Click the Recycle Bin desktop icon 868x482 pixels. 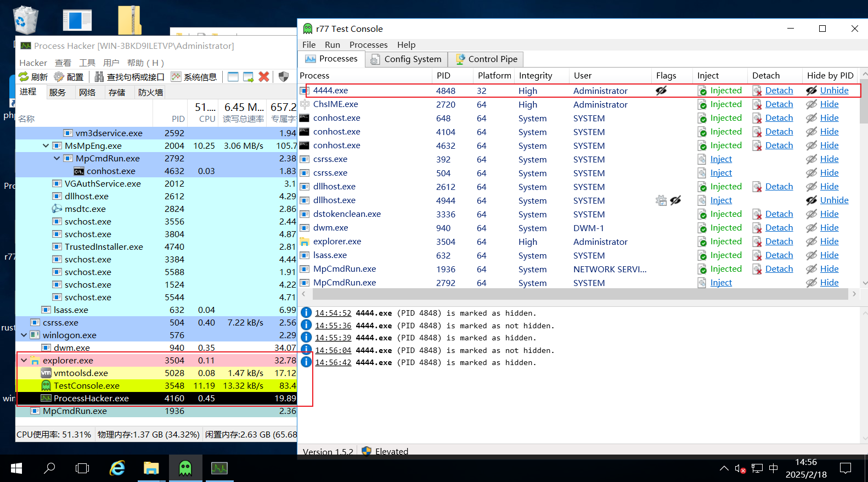(x=25, y=20)
